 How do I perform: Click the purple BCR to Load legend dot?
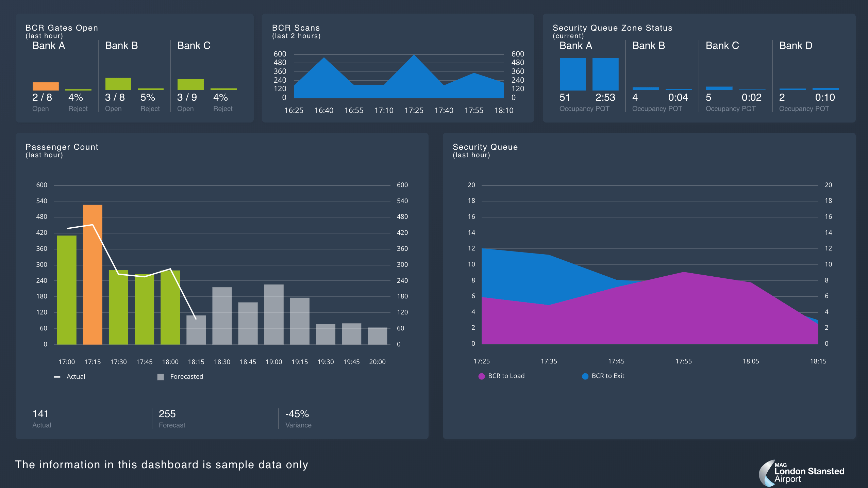[x=481, y=376]
